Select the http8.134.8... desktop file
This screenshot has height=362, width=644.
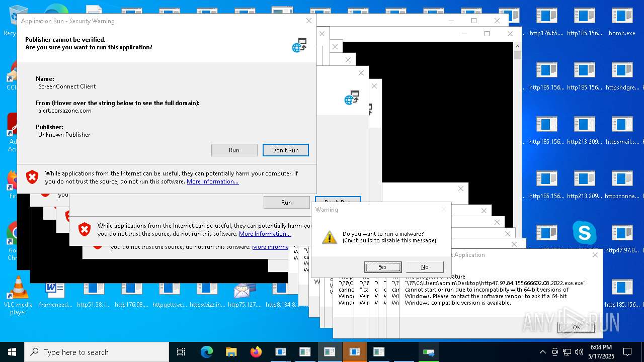coord(282,295)
